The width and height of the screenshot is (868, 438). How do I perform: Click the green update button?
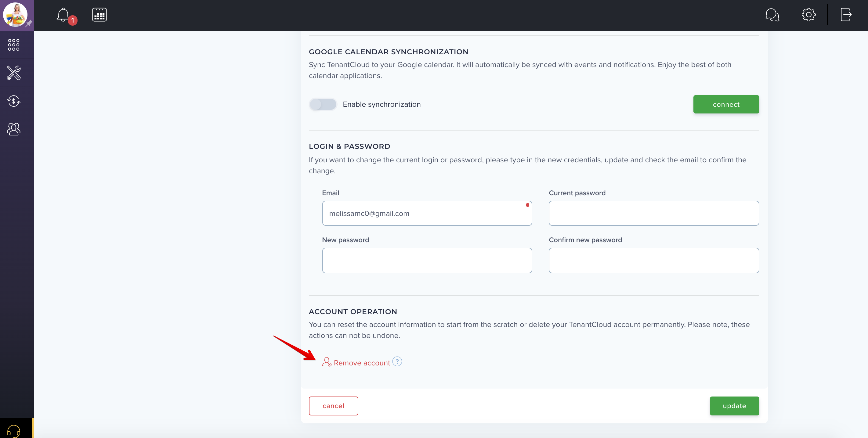point(734,406)
